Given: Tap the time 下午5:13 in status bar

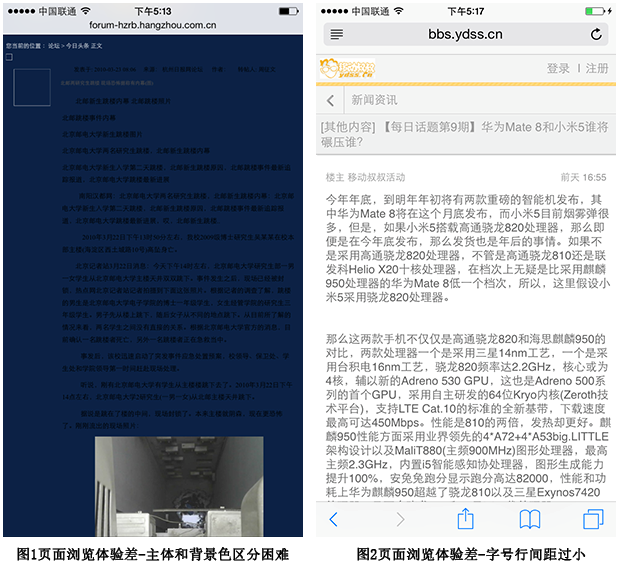Looking at the screenshot, I should pyautogui.click(x=153, y=11).
